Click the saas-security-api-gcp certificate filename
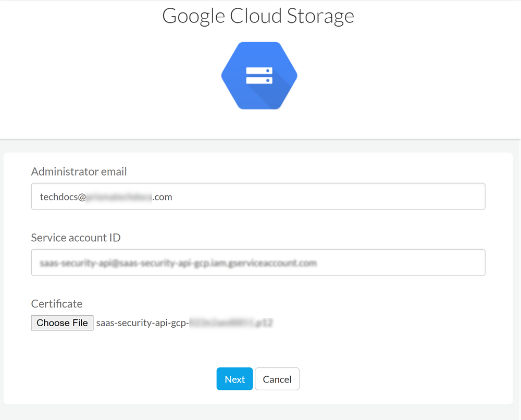This screenshot has width=521, height=420. (x=142, y=323)
